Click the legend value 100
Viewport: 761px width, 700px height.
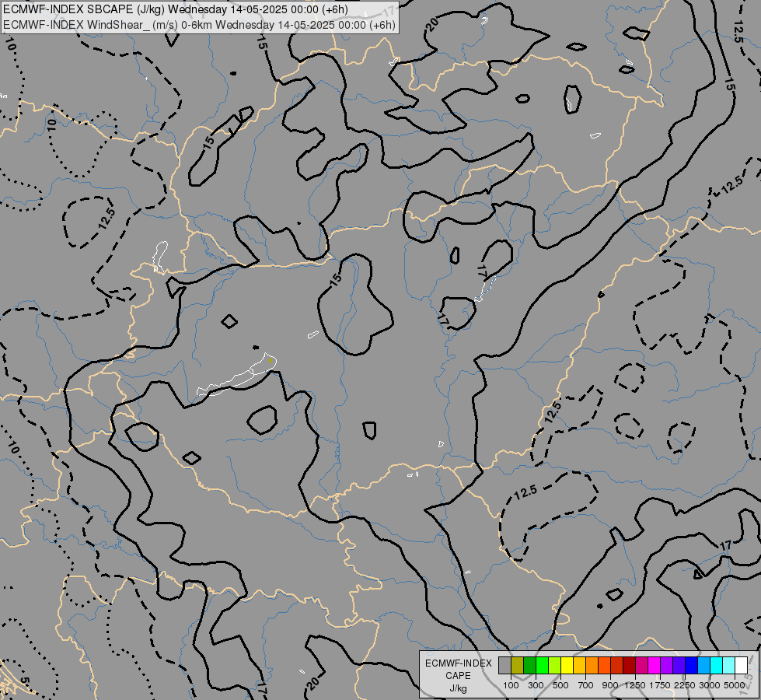511,685
